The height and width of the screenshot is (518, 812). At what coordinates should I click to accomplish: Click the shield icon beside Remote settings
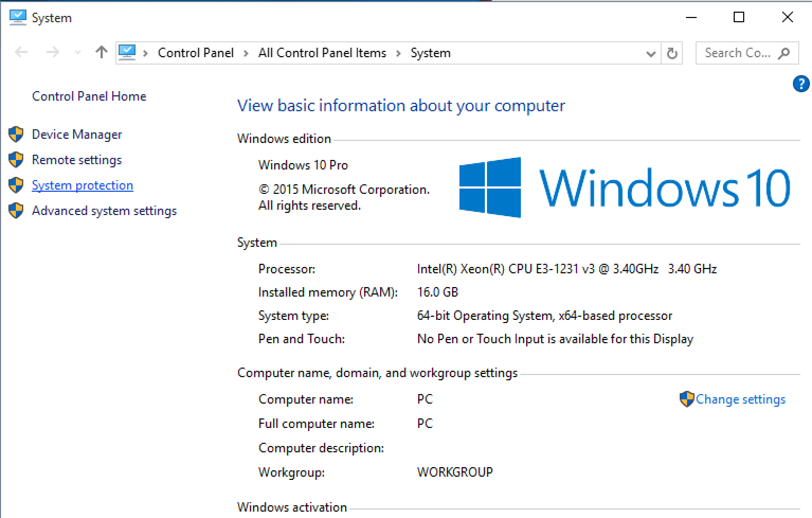pos(16,160)
